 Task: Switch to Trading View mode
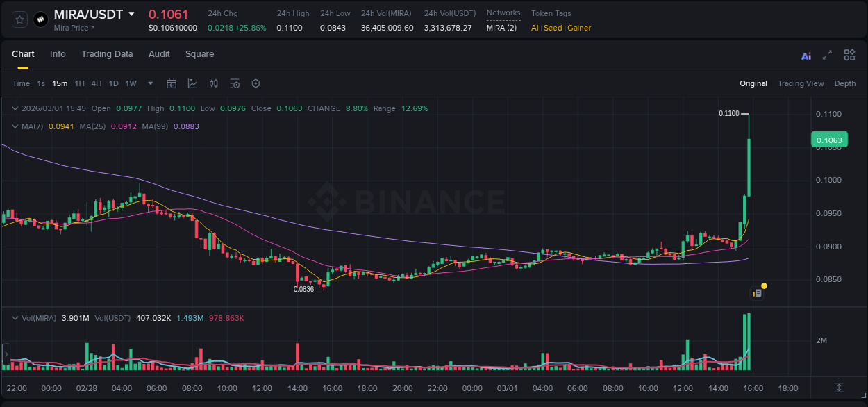[801, 83]
